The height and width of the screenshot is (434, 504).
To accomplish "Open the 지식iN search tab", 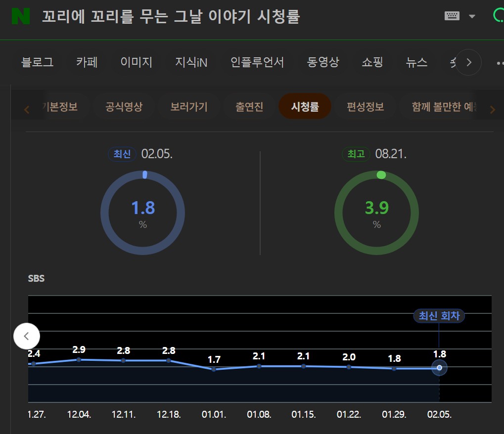I will [x=191, y=62].
